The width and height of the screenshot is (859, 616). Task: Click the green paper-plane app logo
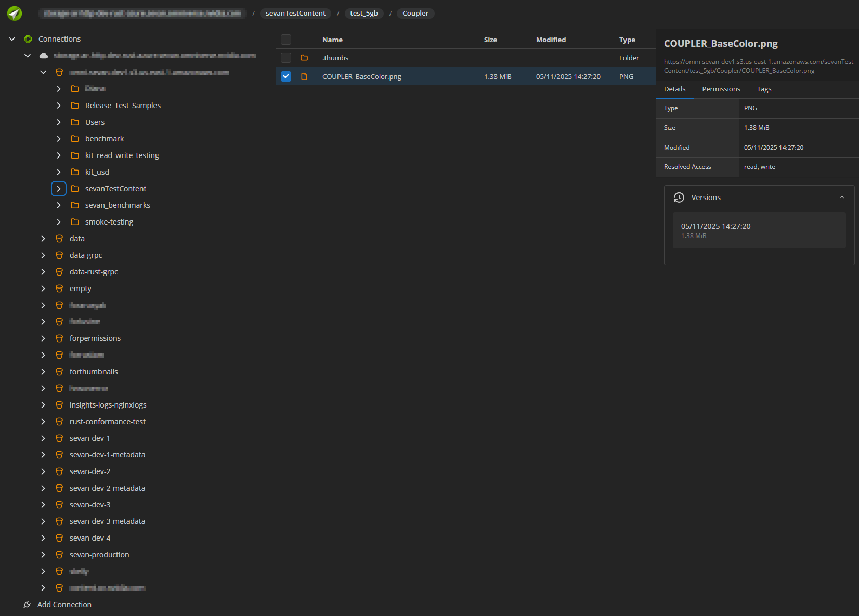point(15,14)
